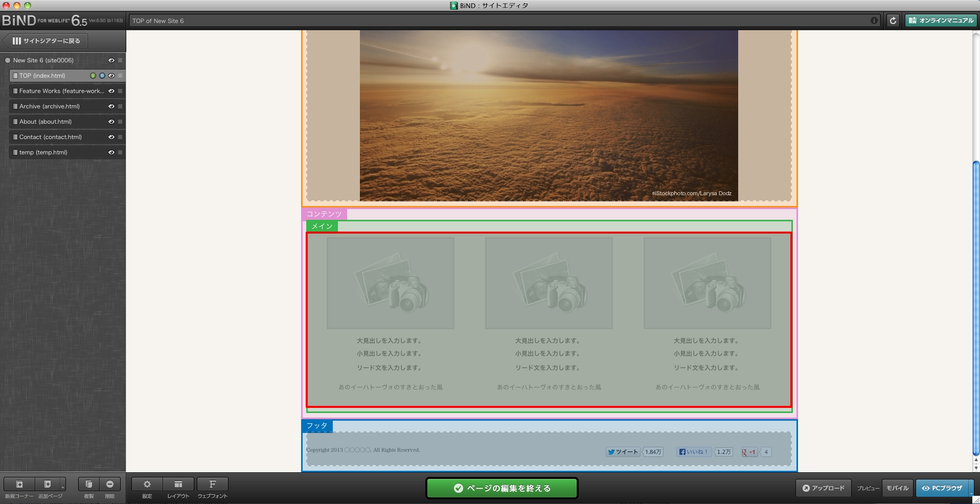Select About (about.html) page in tree
Screen dimensions: 980x504
point(68,122)
